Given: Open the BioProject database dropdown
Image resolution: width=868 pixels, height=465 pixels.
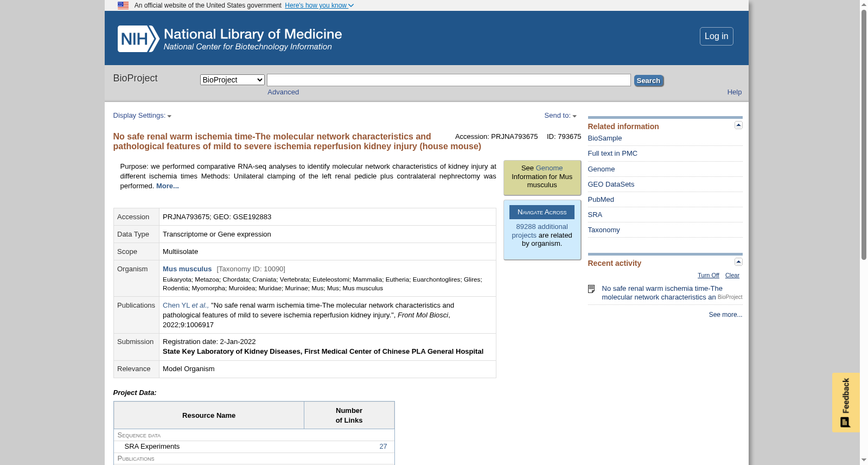Looking at the screenshot, I should click(232, 80).
